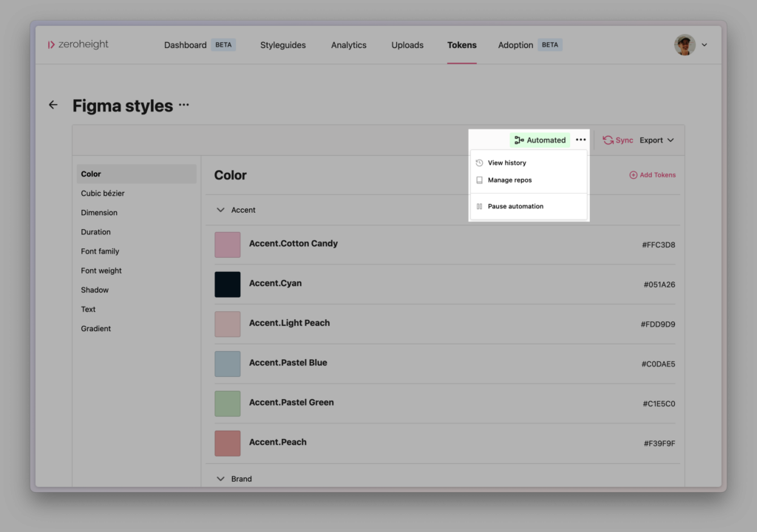Select Duration token type
Image resolution: width=757 pixels, height=532 pixels.
click(137, 232)
